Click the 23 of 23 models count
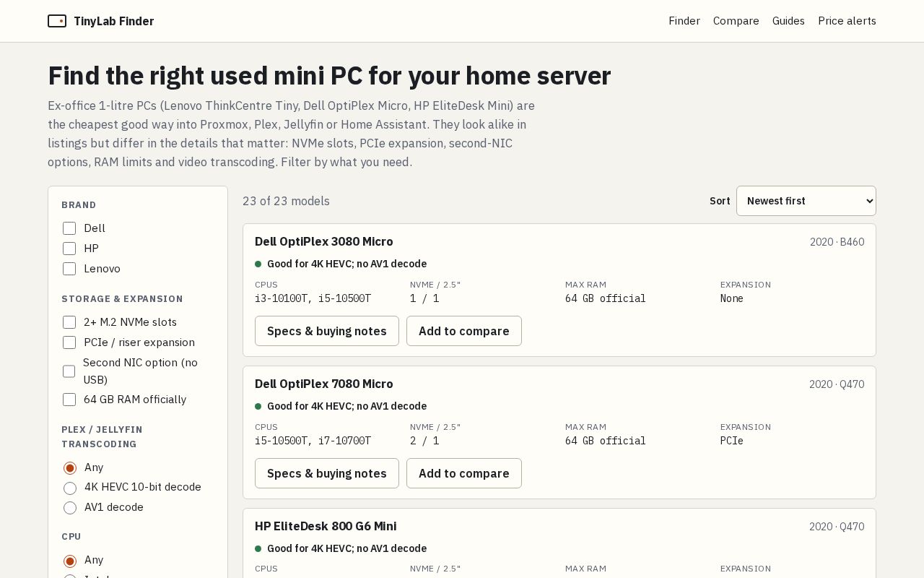The image size is (924, 578). [x=286, y=201]
